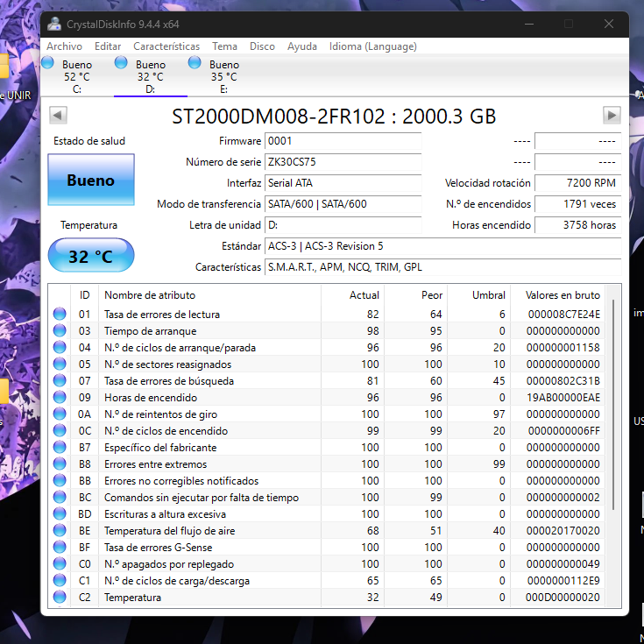The height and width of the screenshot is (644, 644).
Task: Click the Características field with S.M.A.R.T.
Action: 442,267
